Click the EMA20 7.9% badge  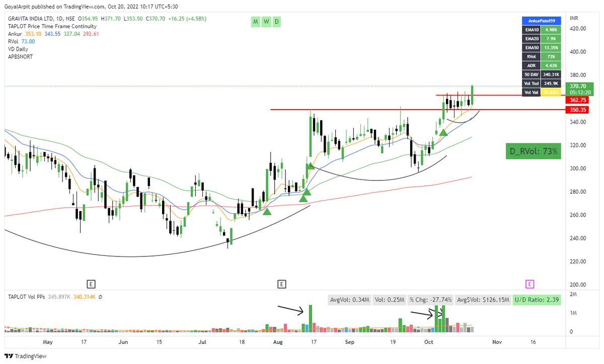(541, 39)
